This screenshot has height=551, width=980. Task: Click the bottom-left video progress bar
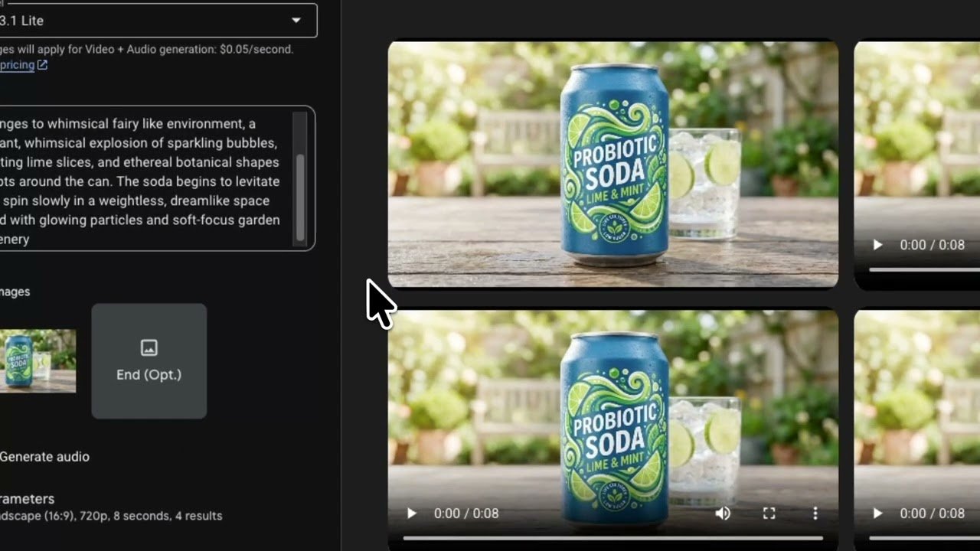[x=612, y=538]
